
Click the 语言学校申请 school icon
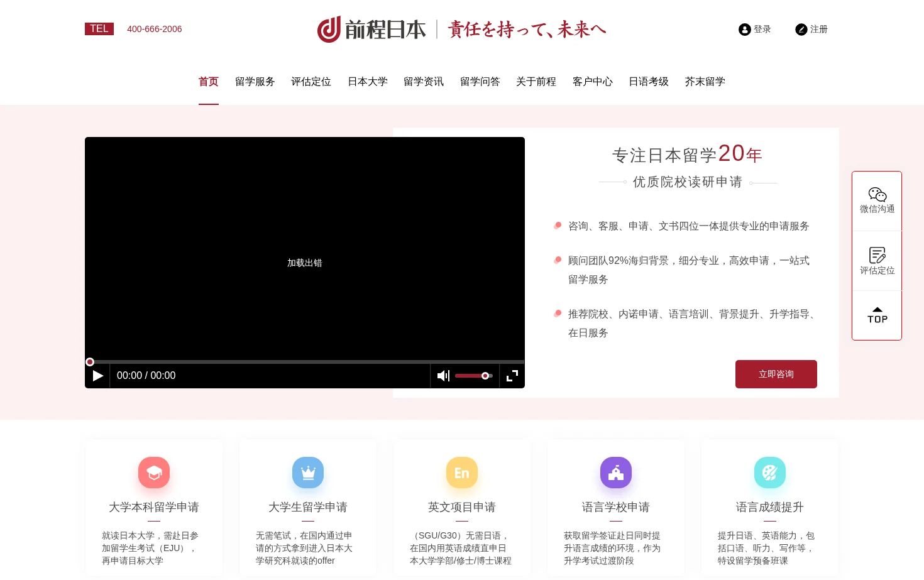coord(616,473)
